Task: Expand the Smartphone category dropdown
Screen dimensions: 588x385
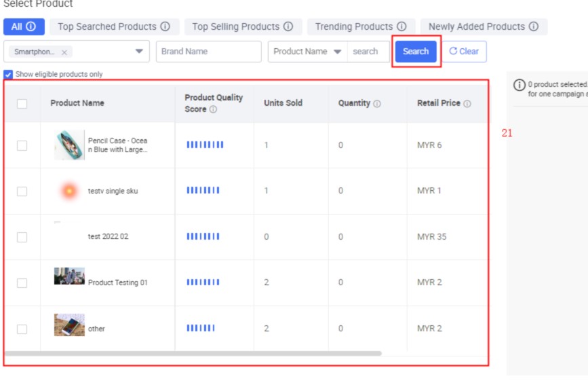Action: [139, 52]
